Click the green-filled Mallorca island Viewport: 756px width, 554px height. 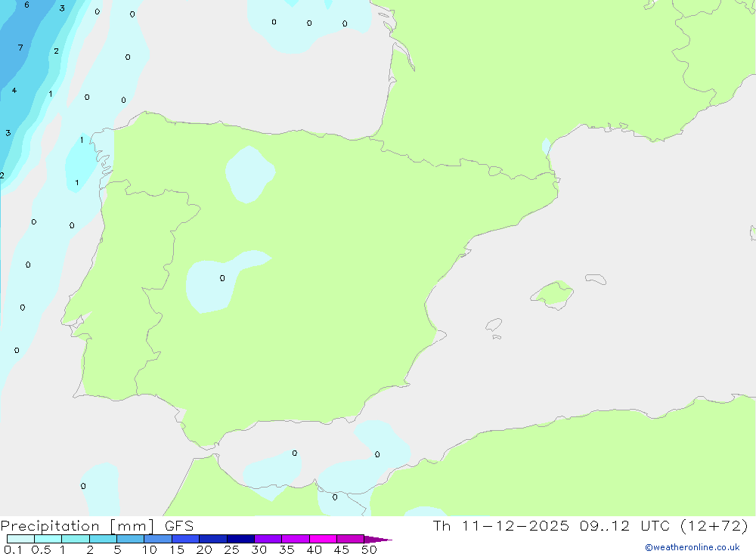tap(553, 294)
